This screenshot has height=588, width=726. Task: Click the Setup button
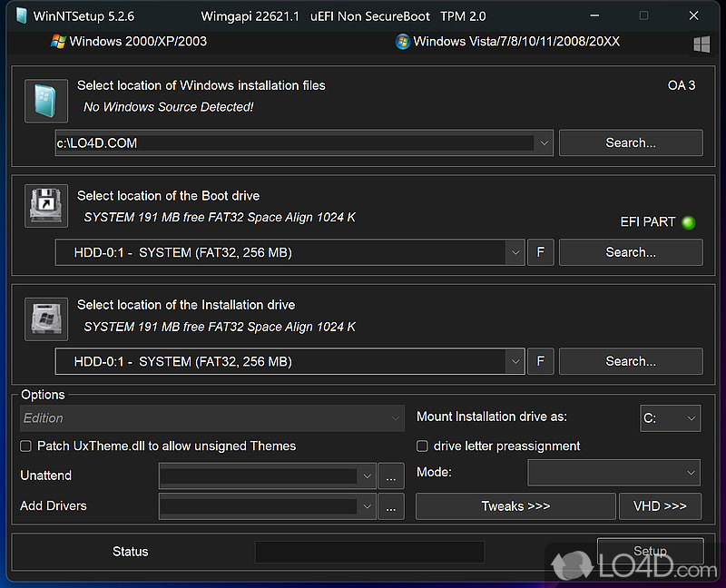click(x=650, y=551)
